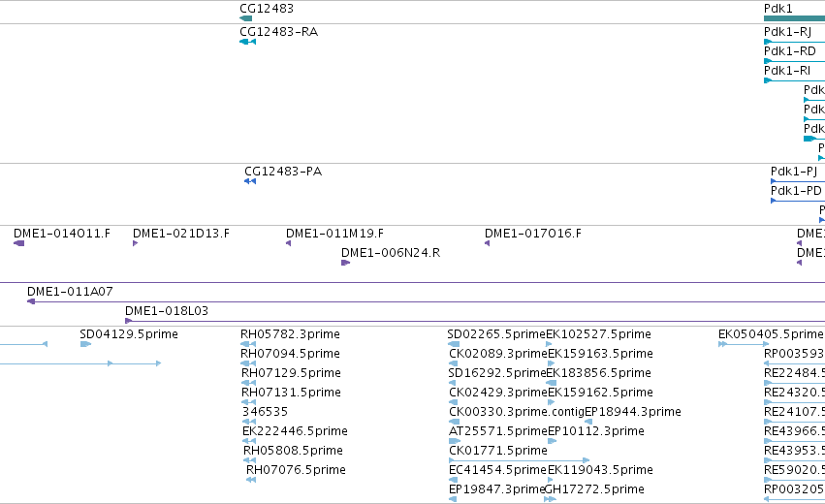This screenshot has width=825, height=504.
Task: Open EST SD16292.5prime
Action: tap(497, 373)
